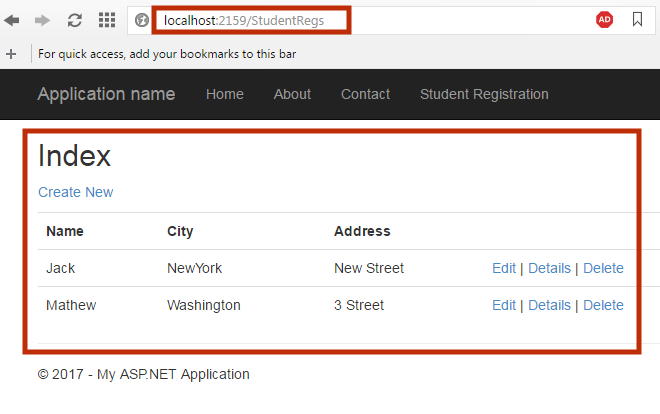Delete the Mathew record
Image resolution: width=660 pixels, height=414 pixels.
click(x=603, y=305)
